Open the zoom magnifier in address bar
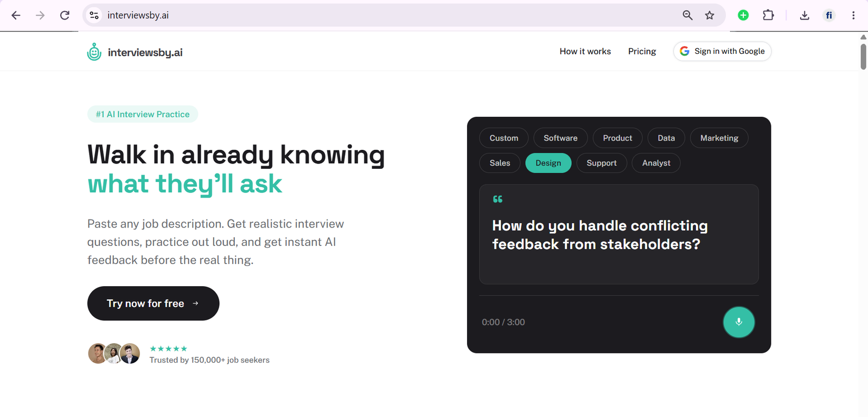This screenshot has height=417, width=868. tap(687, 15)
